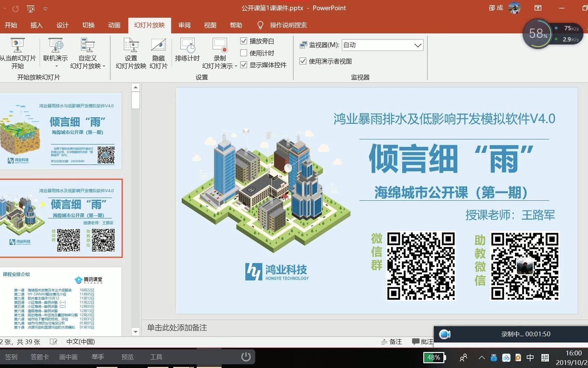Click the USB device tray icon

tap(494, 358)
